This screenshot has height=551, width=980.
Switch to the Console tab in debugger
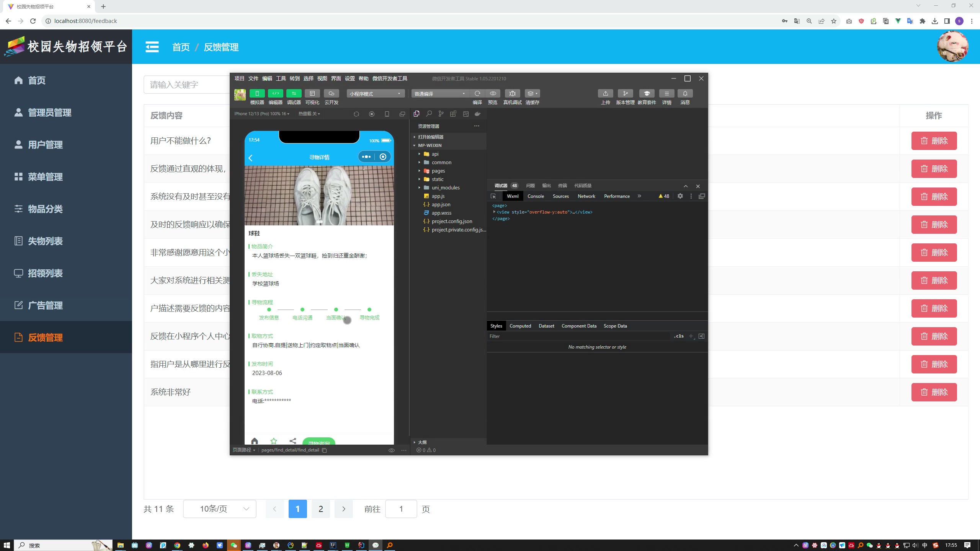click(535, 196)
